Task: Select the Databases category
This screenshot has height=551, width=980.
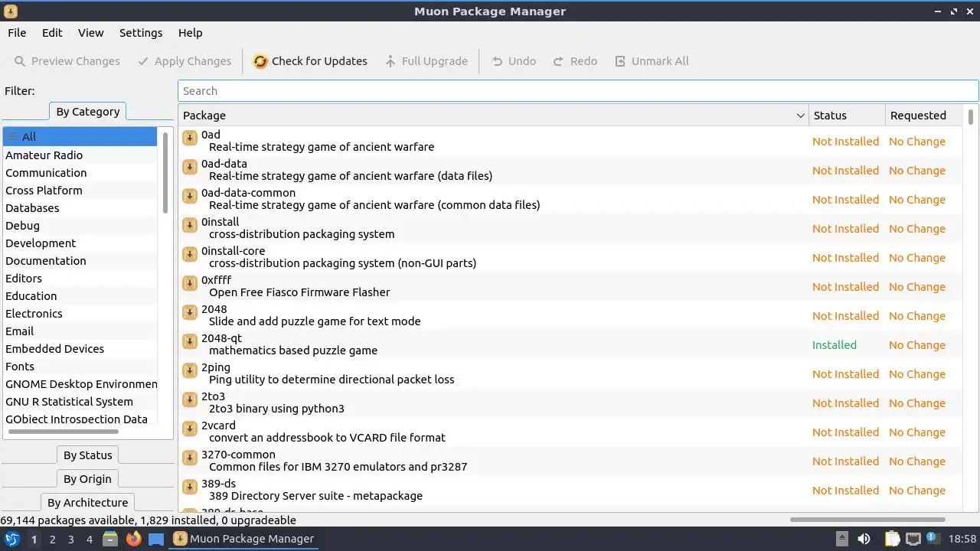Action: point(80,208)
